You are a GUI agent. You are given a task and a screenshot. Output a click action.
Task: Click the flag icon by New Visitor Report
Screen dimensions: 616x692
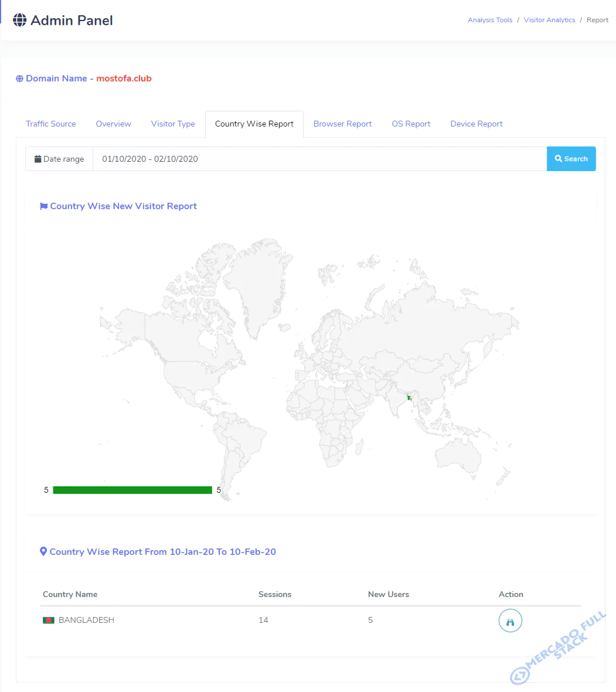[44, 206]
